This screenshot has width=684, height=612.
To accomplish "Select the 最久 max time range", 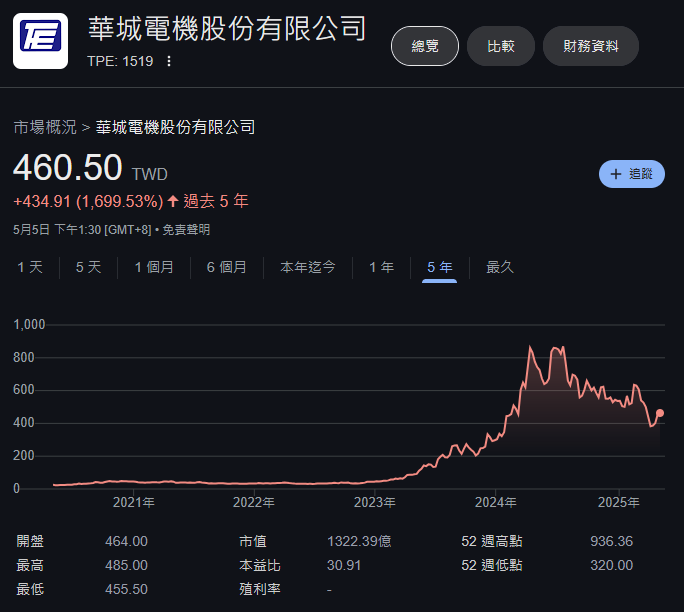I will (500, 267).
